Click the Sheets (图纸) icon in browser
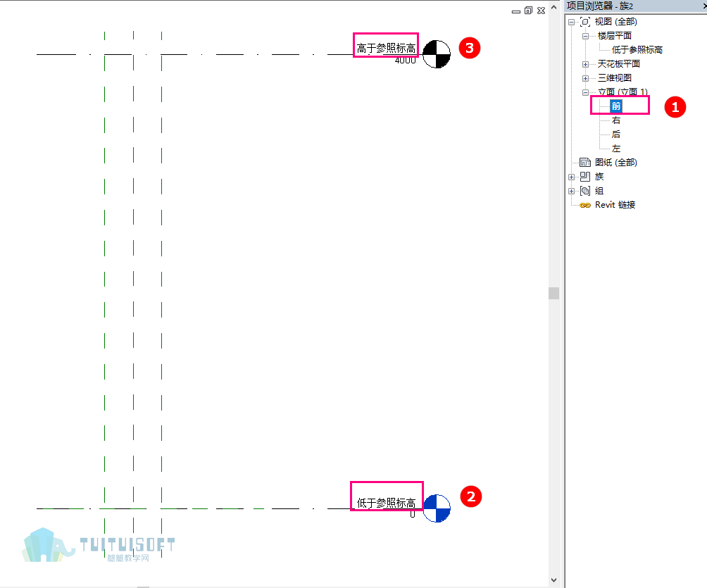The image size is (707, 588). 585,163
